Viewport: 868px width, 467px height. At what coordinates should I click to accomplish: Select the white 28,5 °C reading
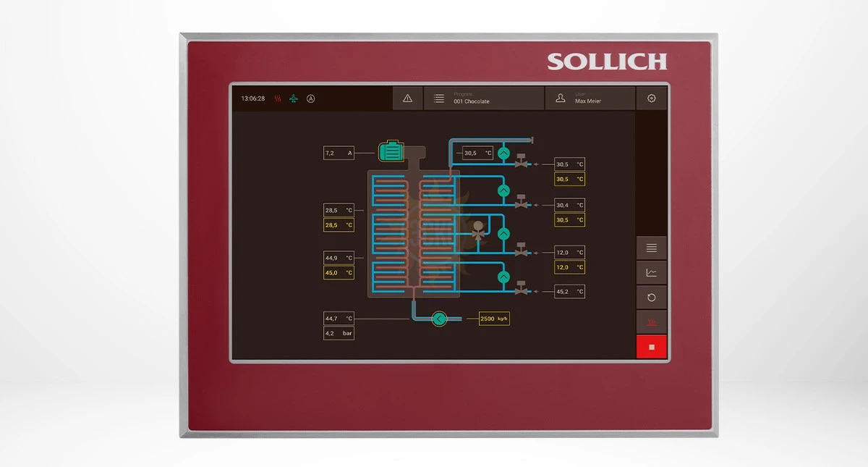tap(339, 210)
